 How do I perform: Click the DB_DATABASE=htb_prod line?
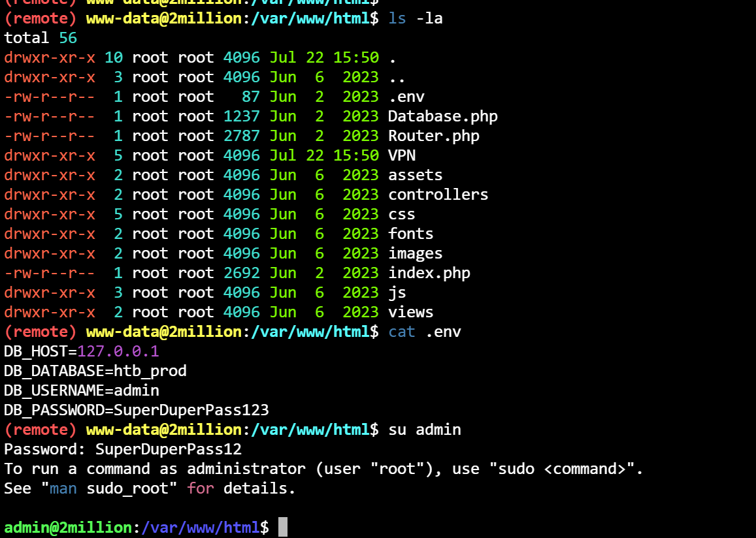pyautogui.click(x=95, y=371)
